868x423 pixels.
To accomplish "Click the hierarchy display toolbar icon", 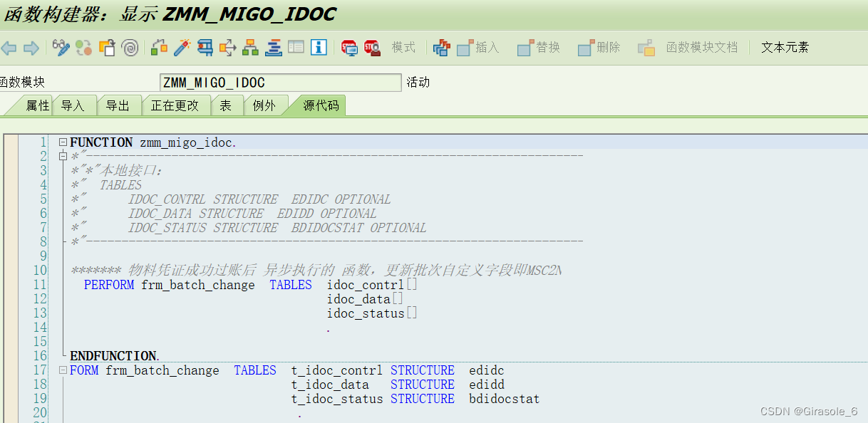I will [249, 48].
